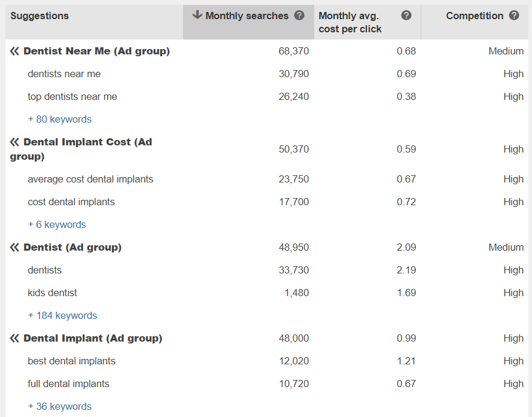
Task: Select the 'top dentists near me' keyword
Action: pos(72,97)
